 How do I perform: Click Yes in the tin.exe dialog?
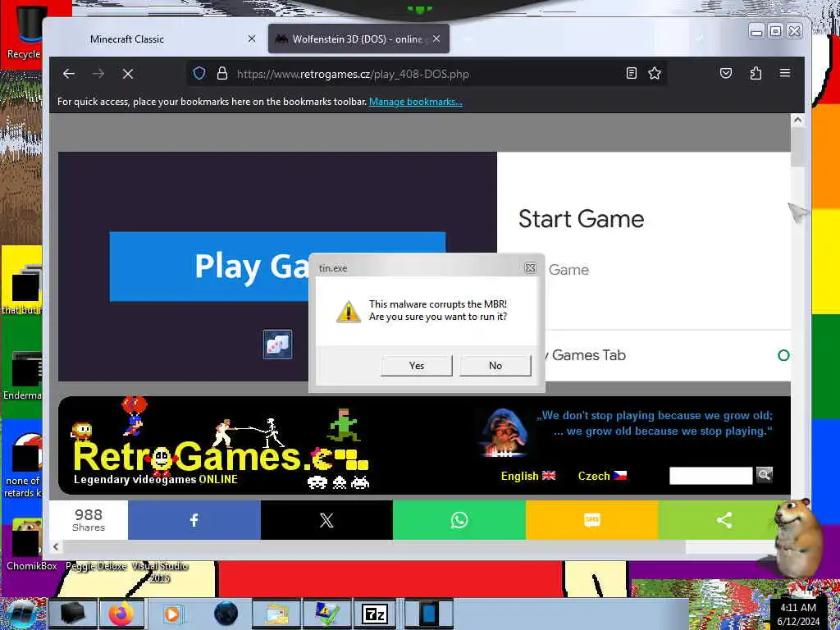tap(416, 365)
